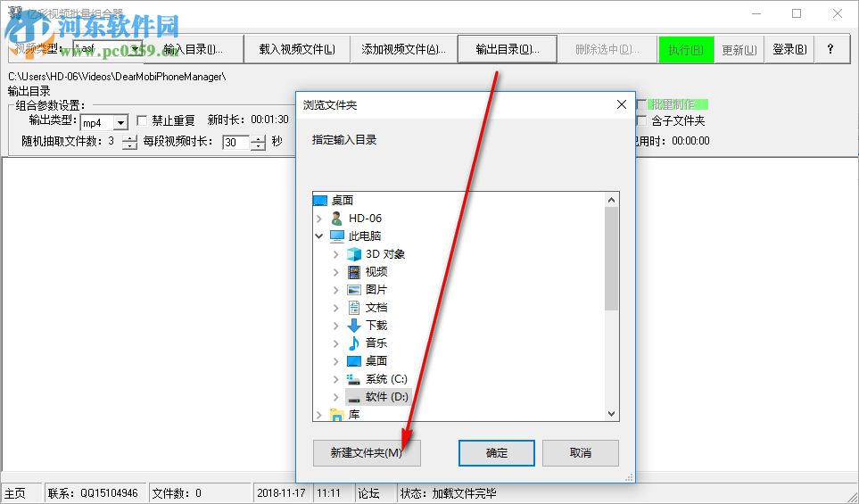Expand the 库 libraries node

[x=318, y=415]
